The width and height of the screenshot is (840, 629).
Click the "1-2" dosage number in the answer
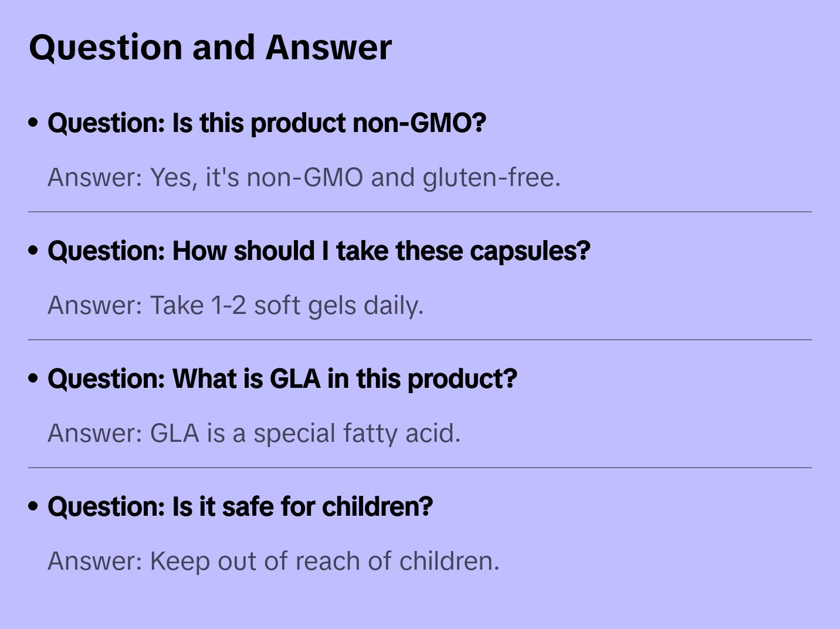pyautogui.click(x=228, y=305)
